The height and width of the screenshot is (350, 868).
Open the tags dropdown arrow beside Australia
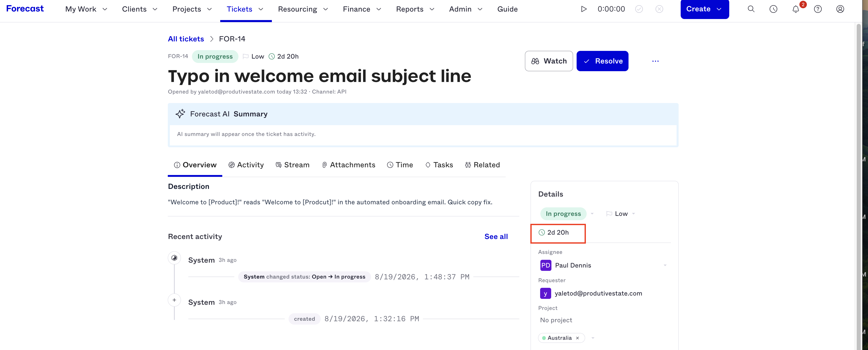tap(593, 338)
